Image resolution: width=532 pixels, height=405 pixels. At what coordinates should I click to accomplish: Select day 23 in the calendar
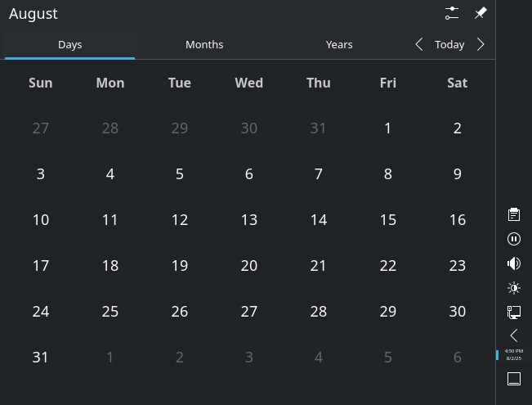[x=457, y=266]
